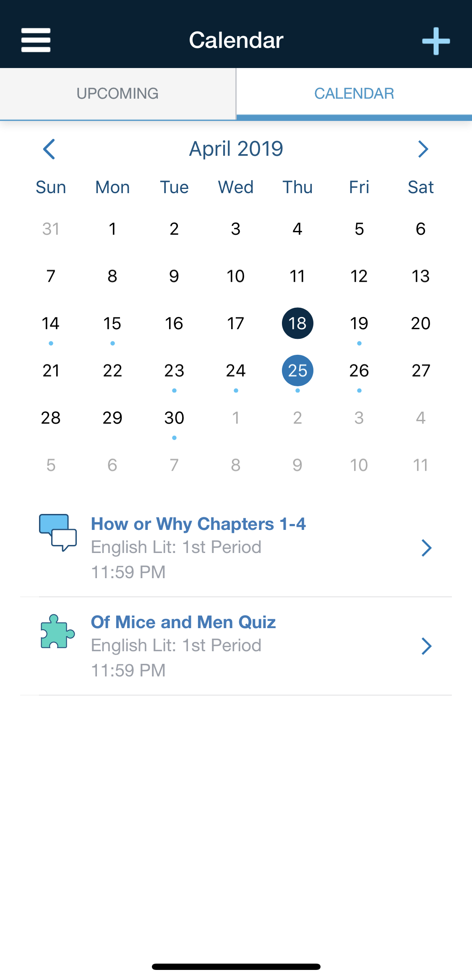Screen dimensions: 472x980
Task: Switch to the Upcoming tab
Action: (117, 94)
